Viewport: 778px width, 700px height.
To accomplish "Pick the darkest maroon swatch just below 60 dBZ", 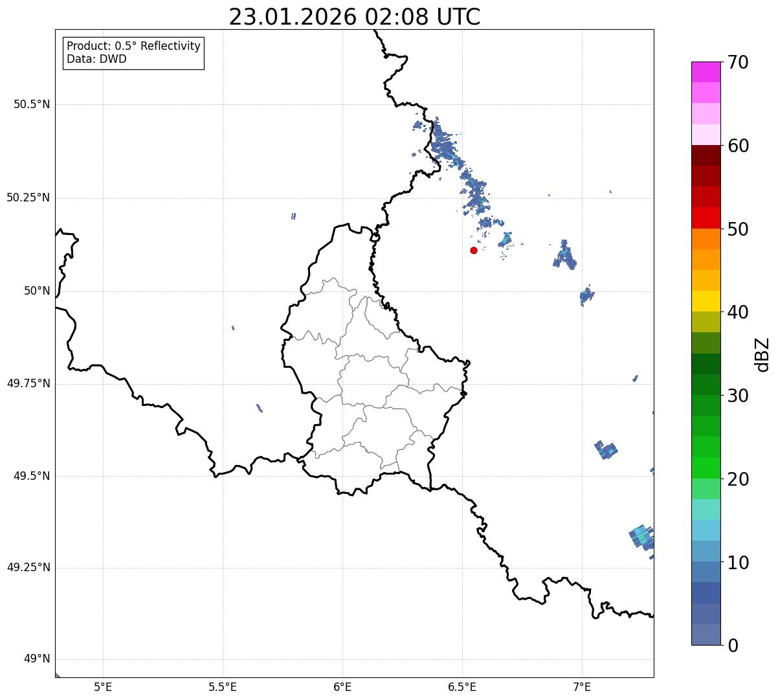I will click(x=706, y=155).
